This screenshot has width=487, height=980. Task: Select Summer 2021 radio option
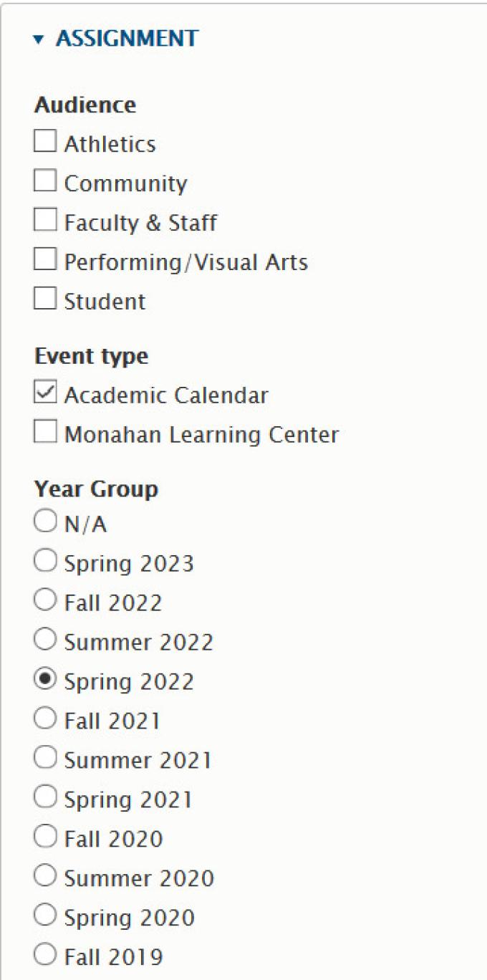point(44,759)
